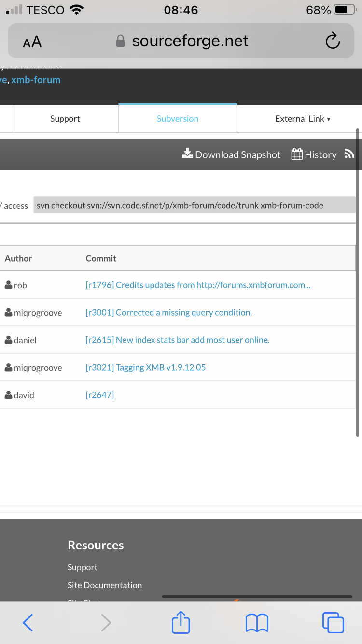The image size is (362, 644).
Task: Switch to the Support tab
Action: tap(65, 119)
